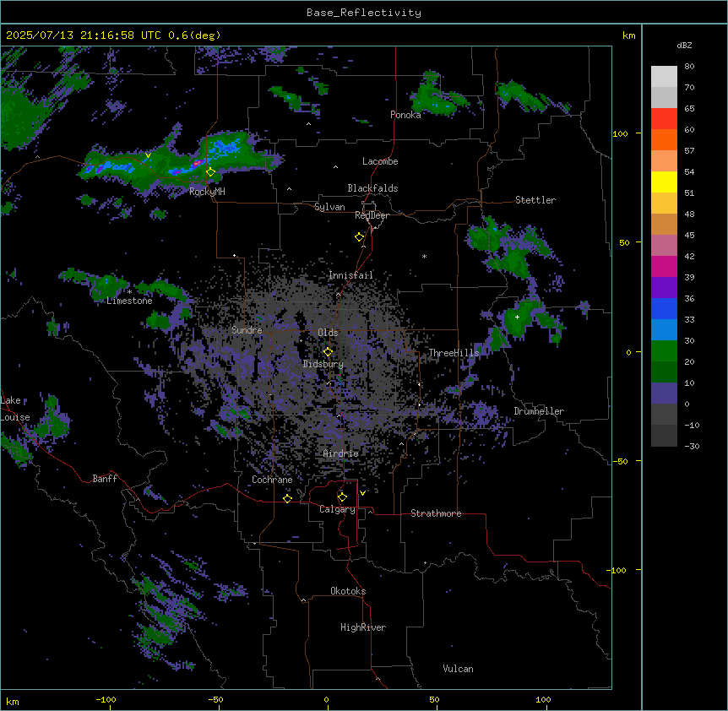728x711 pixels.
Task: Select the pink 42-45 dBZ legend swatch
Action: pos(664,246)
